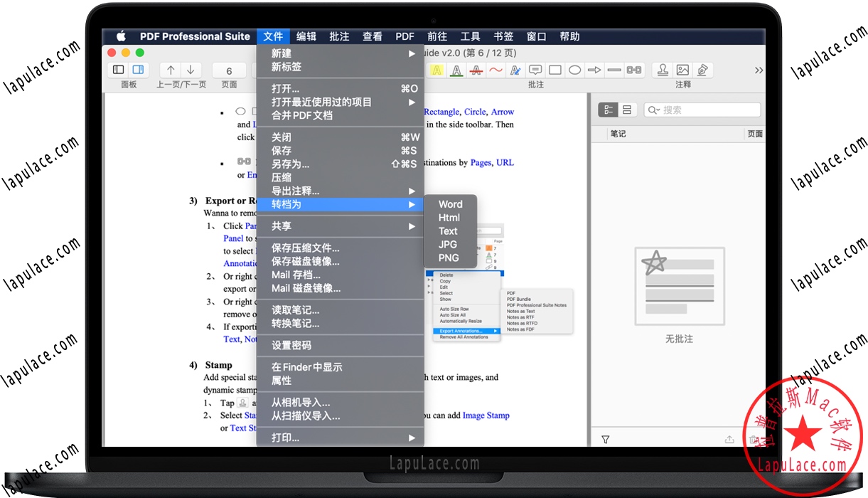The width and height of the screenshot is (868, 498).
Task: Click the share/export icon in notes panel
Action: click(x=729, y=440)
